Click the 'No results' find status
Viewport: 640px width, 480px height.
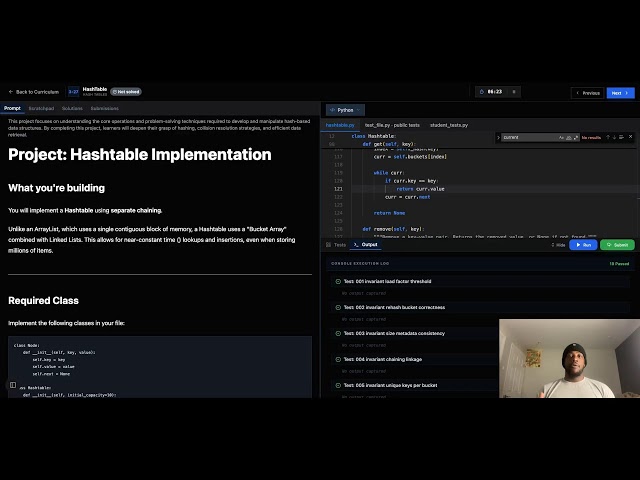[x=591, y=138]
